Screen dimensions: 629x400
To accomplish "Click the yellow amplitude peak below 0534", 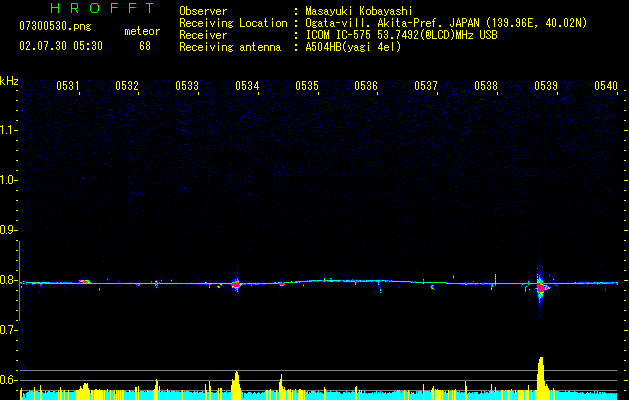I will pyautogui.click(x=236, y=385).
